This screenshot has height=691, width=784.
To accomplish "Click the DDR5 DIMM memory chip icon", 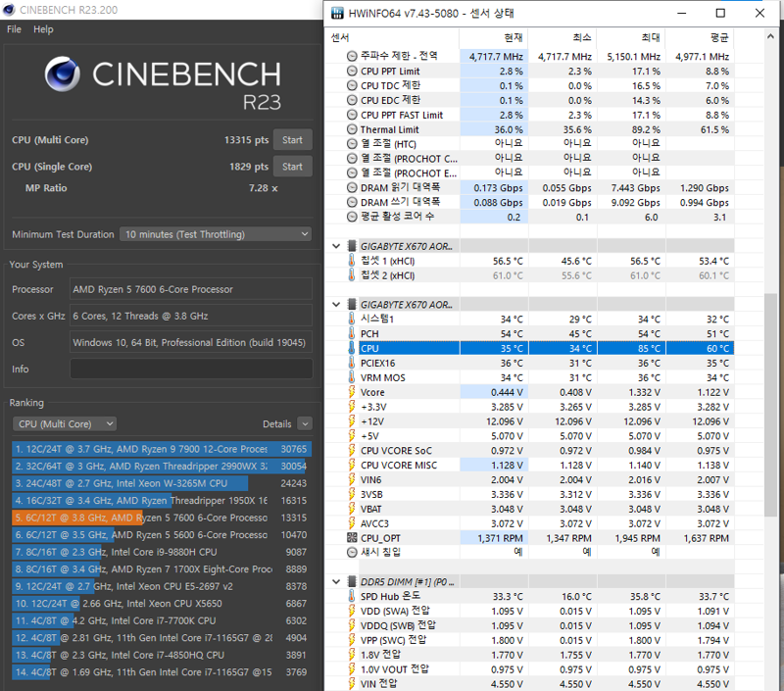I will pos(352,582).
